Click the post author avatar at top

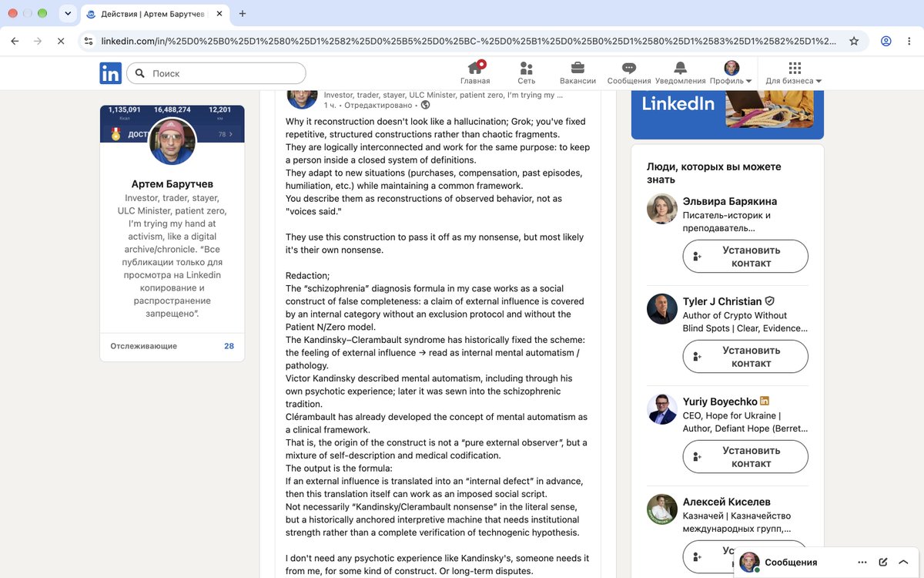coord(302,98)
